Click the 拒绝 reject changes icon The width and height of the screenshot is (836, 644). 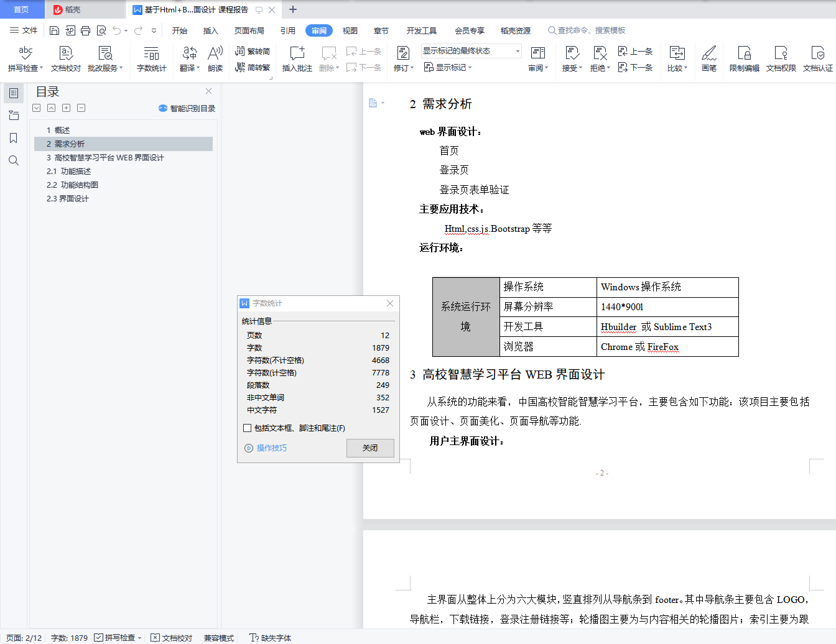pos(600,53)
